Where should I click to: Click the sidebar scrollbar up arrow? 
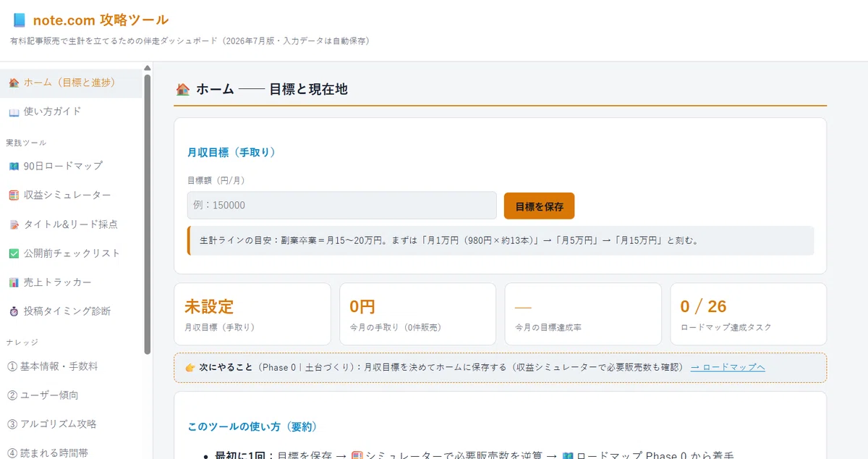148,68
